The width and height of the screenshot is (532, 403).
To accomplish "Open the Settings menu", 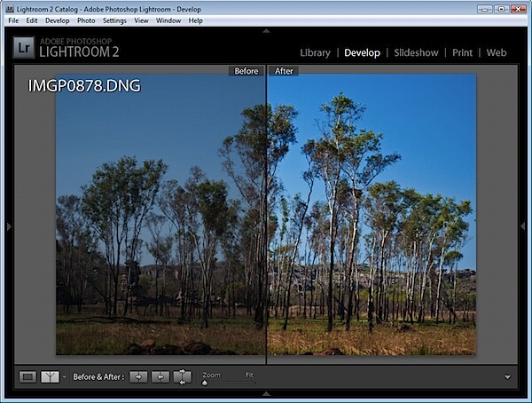I will (114, 20).
